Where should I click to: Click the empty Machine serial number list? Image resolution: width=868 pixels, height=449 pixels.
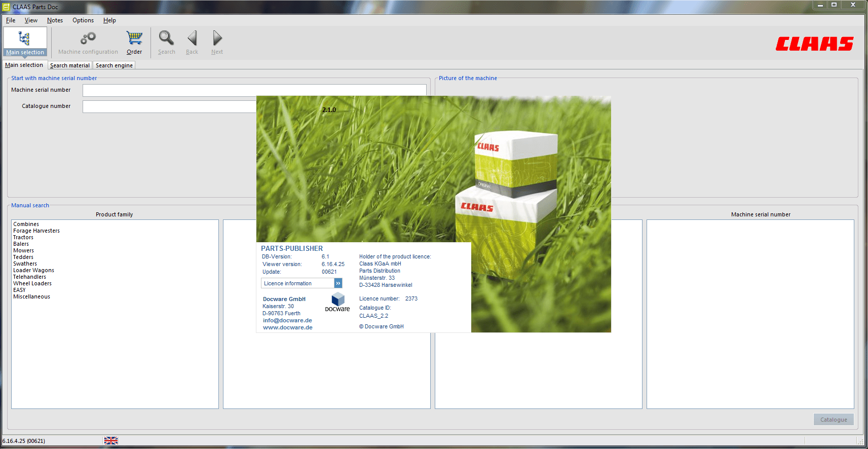[750, 314]
